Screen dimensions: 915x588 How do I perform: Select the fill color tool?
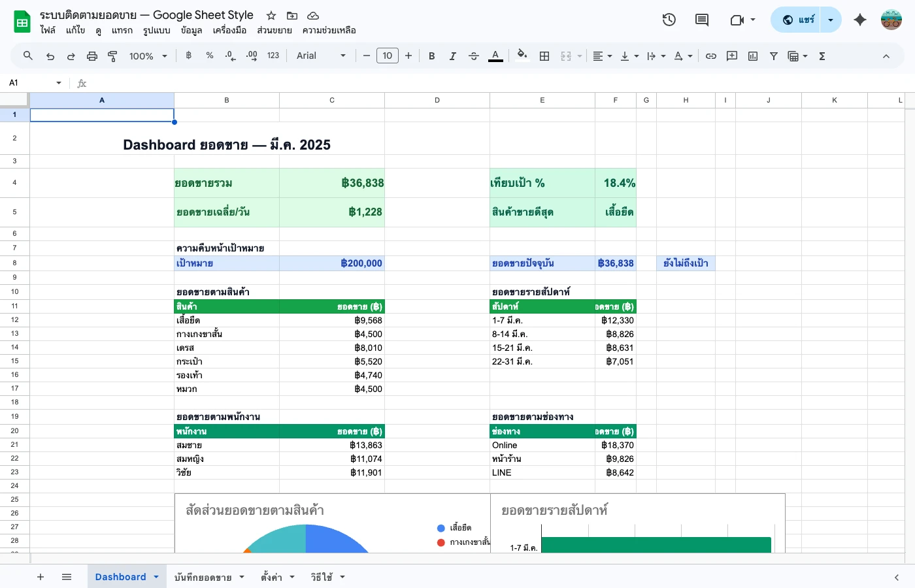(521, 56)
